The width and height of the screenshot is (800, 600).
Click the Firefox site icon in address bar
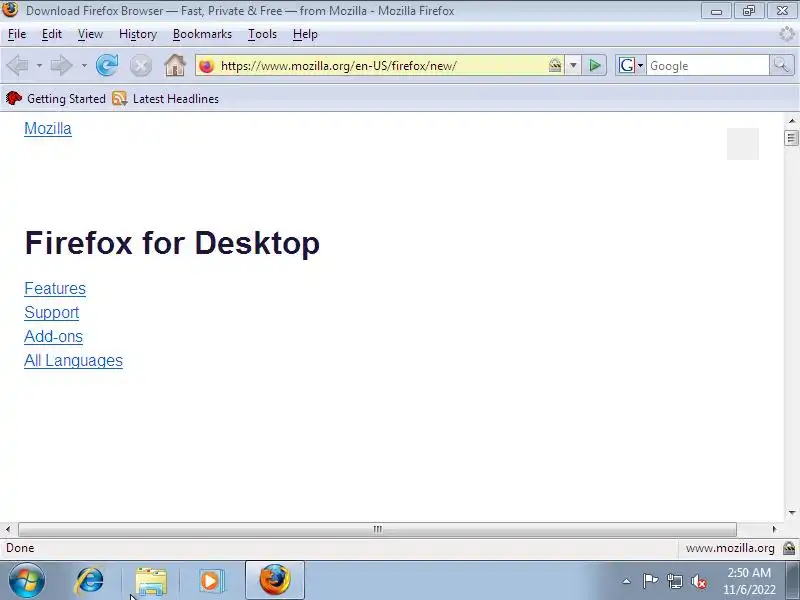207,66
